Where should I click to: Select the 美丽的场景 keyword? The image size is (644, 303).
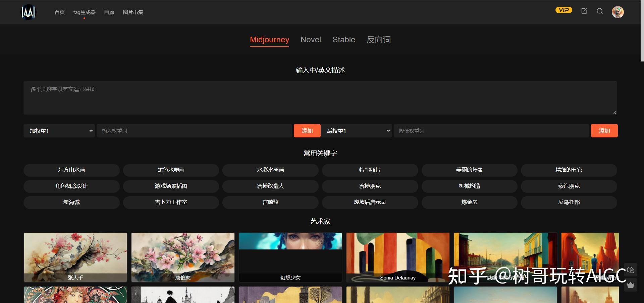click(470, 170)
